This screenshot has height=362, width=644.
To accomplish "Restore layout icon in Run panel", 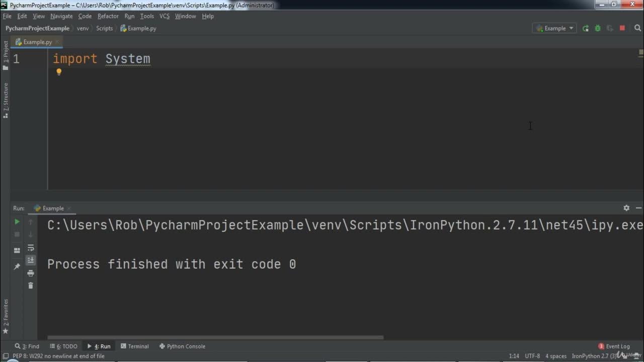I will [17, 250].
